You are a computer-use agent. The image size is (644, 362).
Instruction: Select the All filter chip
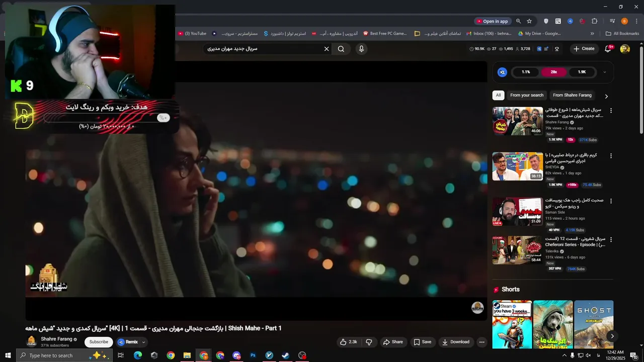498,95
